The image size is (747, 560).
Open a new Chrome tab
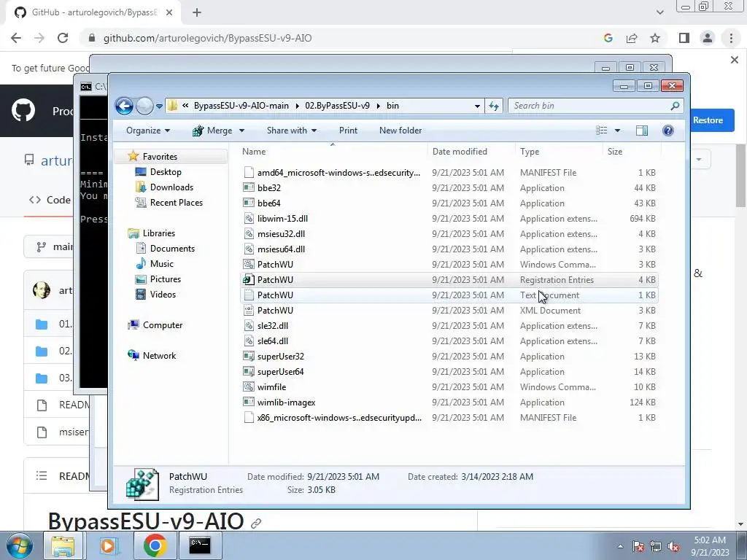click(197, 12)
